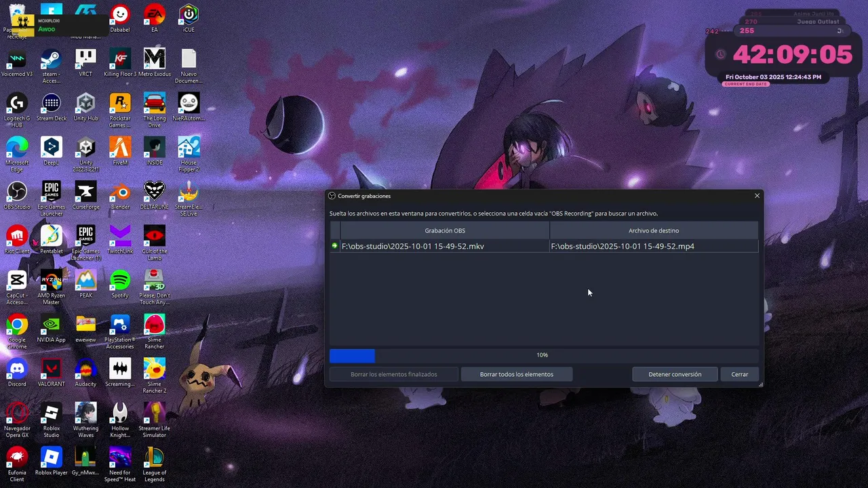The height and width of the screenshot is (488, 868).
Task: Open TwitchLink icon
Action: (x=120, y=240)
